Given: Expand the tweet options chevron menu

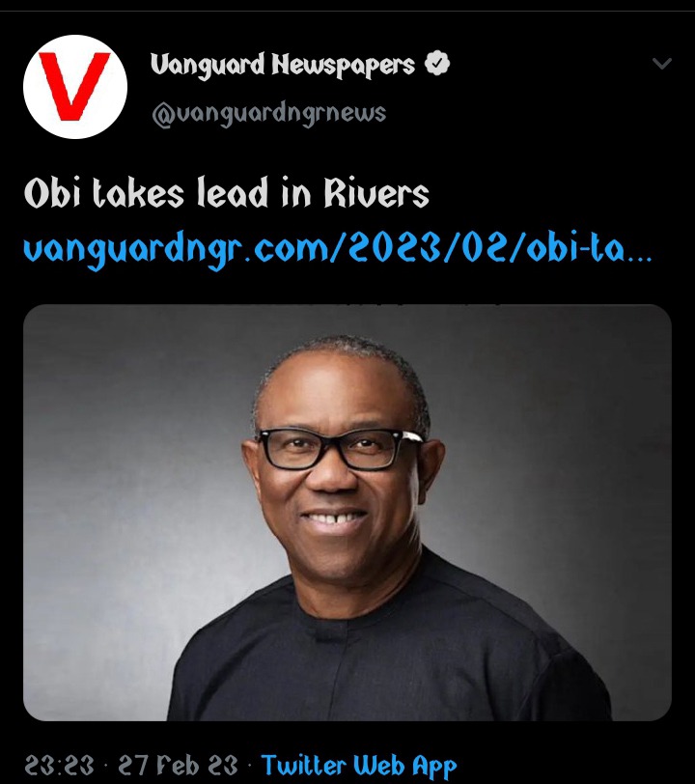Looking at the screenshot, I should [x=662, y=64].
